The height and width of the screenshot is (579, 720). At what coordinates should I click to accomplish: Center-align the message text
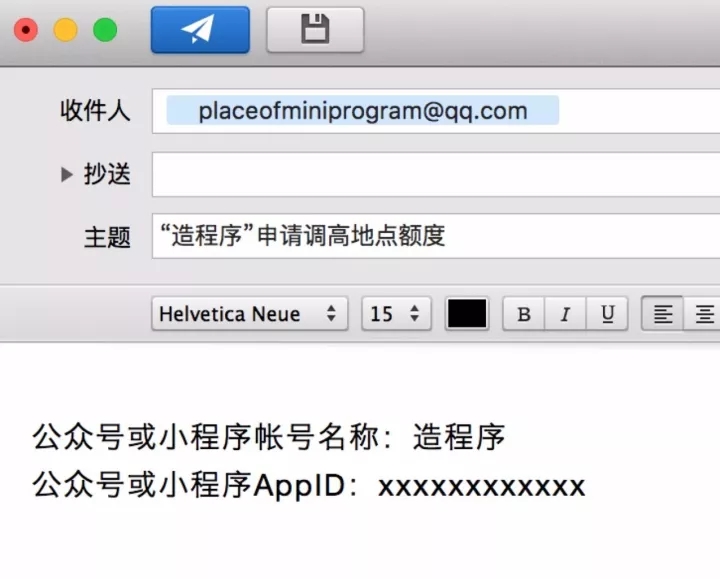click(704, 314)
